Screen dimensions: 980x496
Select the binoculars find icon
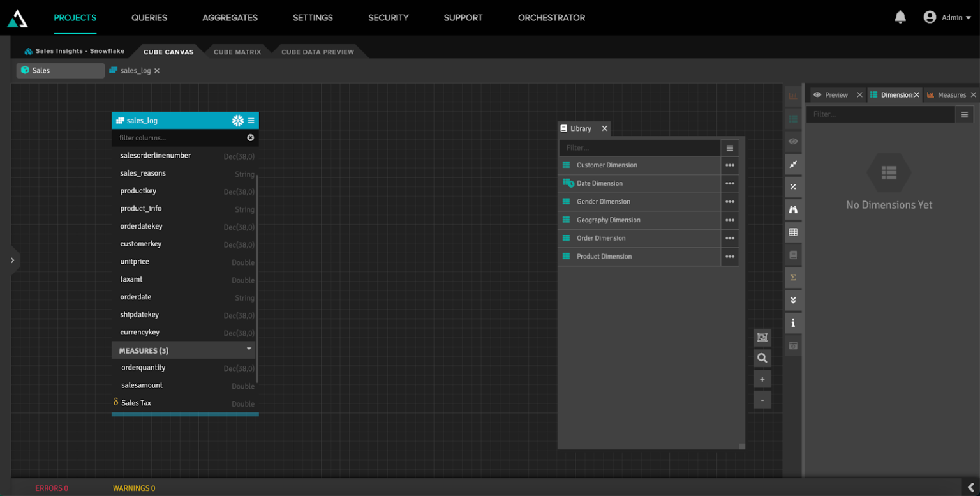click(793, 209)
